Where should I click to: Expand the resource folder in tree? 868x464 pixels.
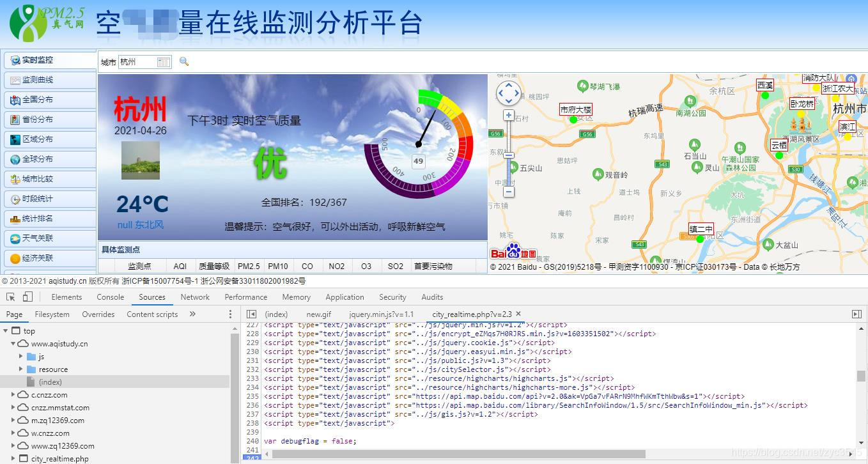tap(20, 369)
